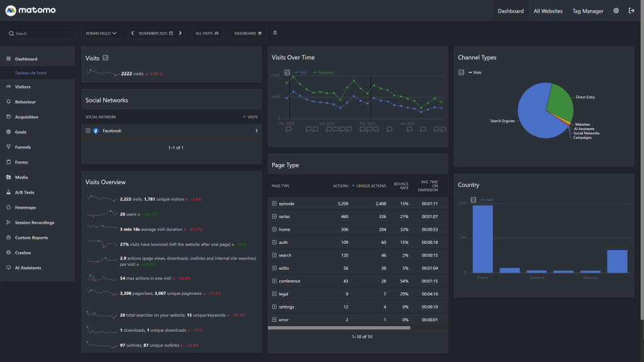Go to the previous period arrow

pos(133,33)
